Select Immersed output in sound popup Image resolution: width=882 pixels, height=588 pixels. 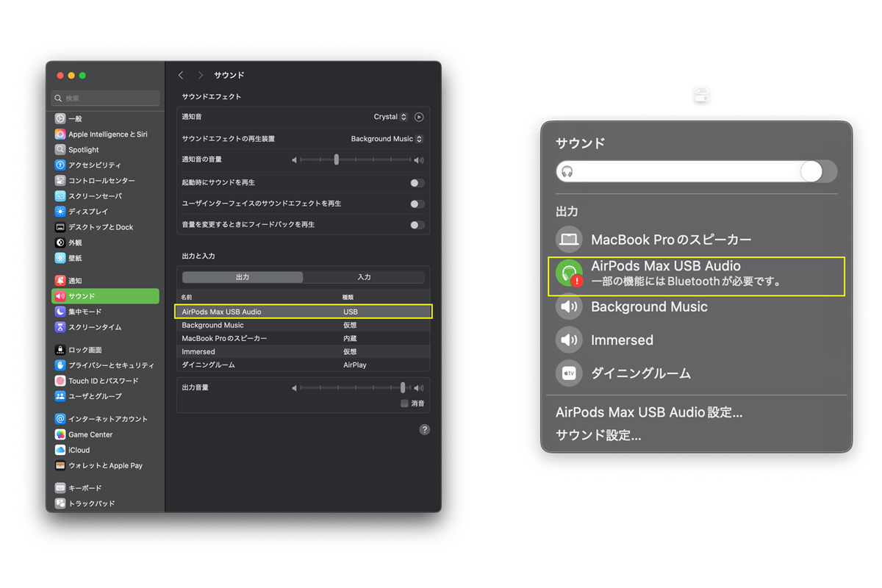[697, 340]
